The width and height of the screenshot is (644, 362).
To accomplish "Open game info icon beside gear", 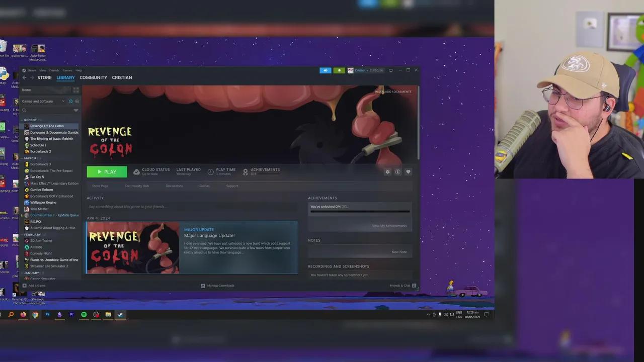I will [x=397, y=172].
